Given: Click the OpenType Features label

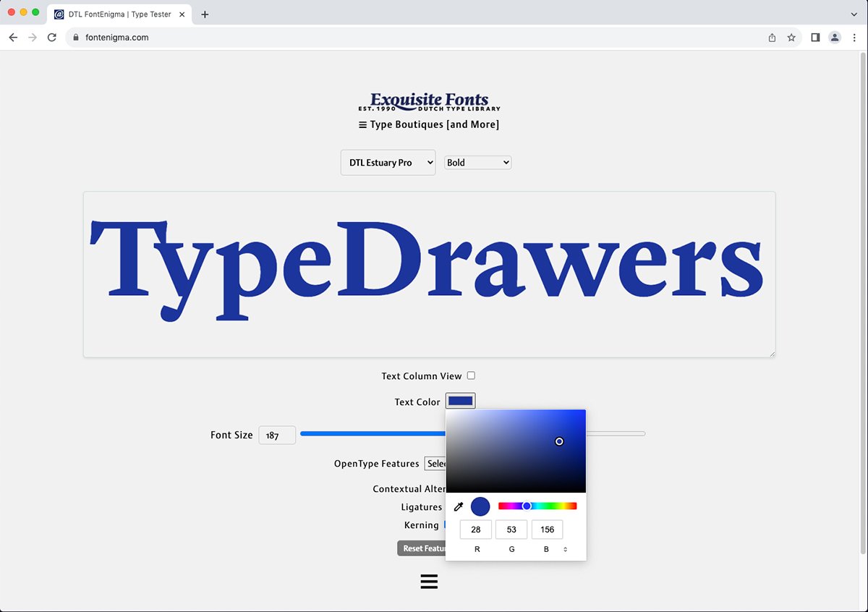Looking at the screenshot, I should coord(376,464).
